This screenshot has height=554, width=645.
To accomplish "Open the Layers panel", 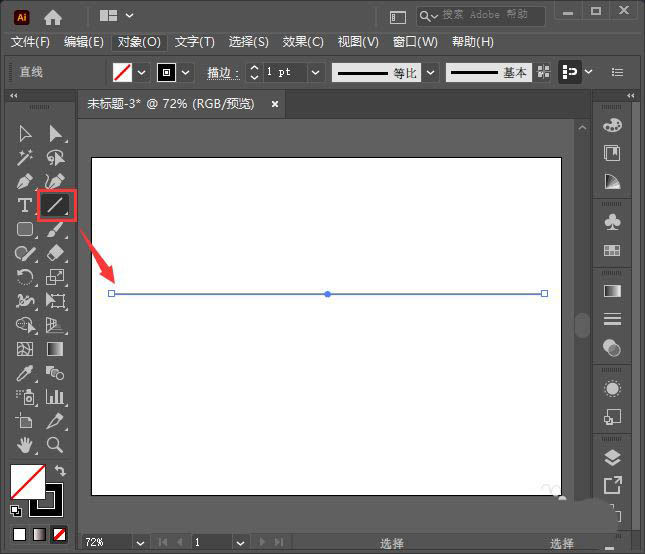I will point(612,457).
